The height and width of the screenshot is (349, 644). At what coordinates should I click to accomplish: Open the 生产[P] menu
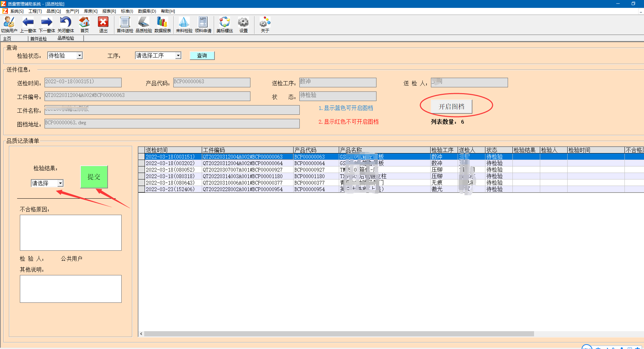(x=72, y=11)
